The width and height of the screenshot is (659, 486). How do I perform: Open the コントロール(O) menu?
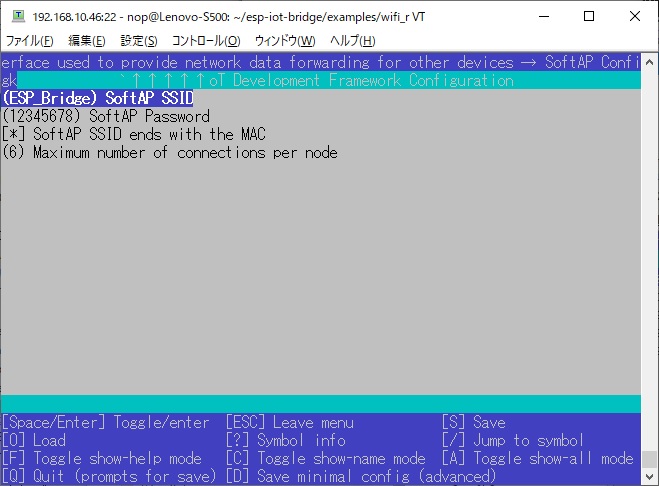coord(206,41)
